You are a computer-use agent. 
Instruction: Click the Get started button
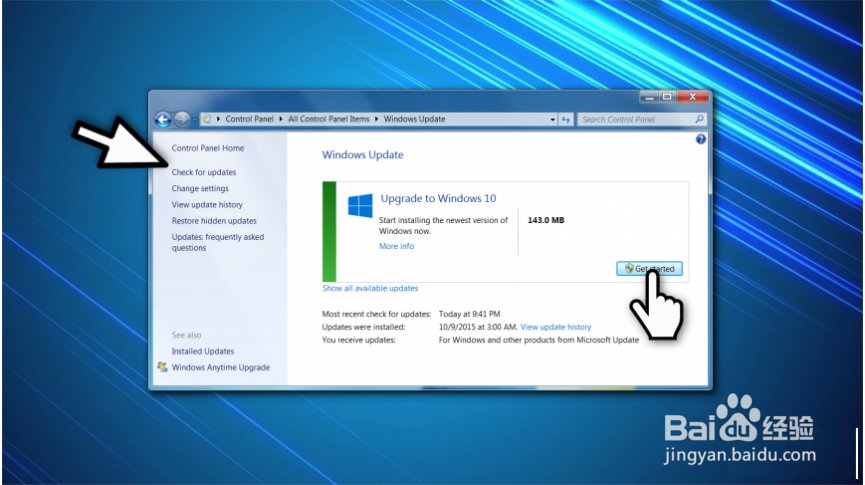tap(649, 269)
